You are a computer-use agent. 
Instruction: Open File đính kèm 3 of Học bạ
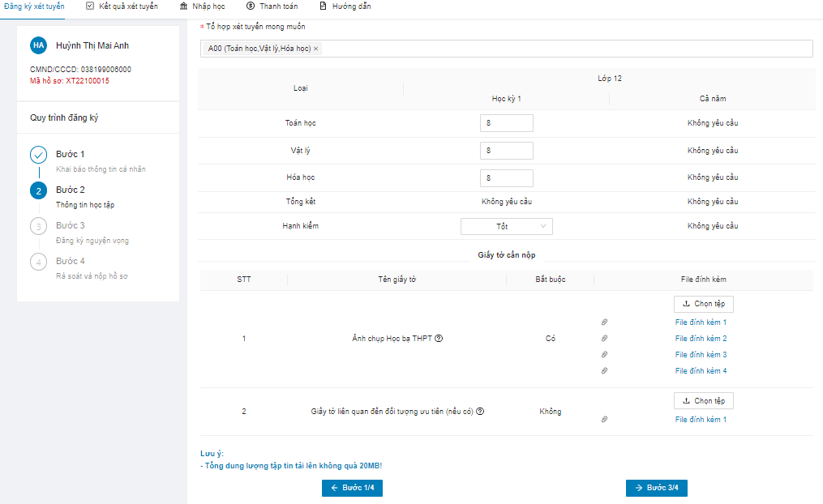[x=701, y=355]
